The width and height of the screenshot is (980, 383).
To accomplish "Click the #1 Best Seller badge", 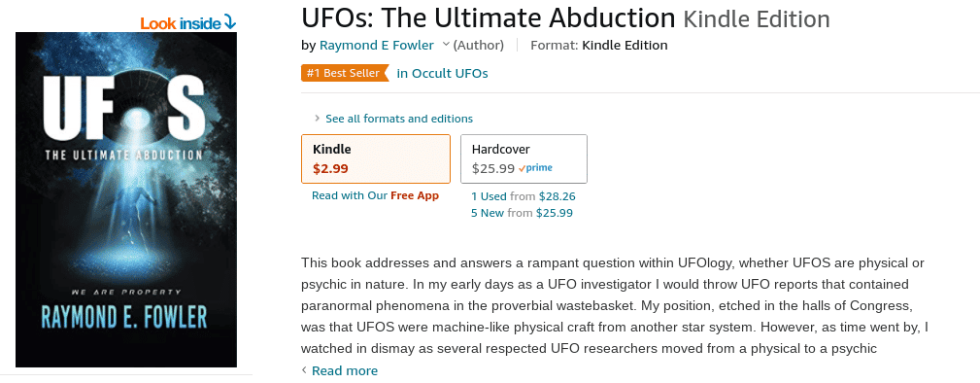I will [345, 73].
